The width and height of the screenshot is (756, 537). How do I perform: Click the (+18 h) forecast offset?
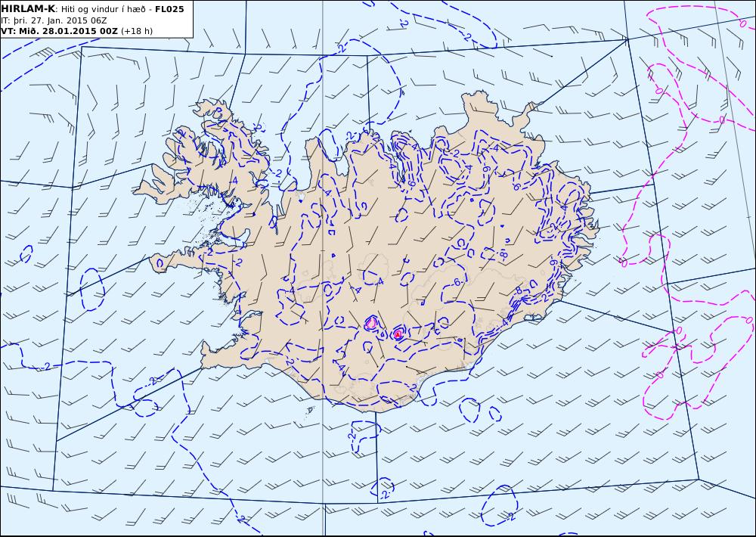136,31
